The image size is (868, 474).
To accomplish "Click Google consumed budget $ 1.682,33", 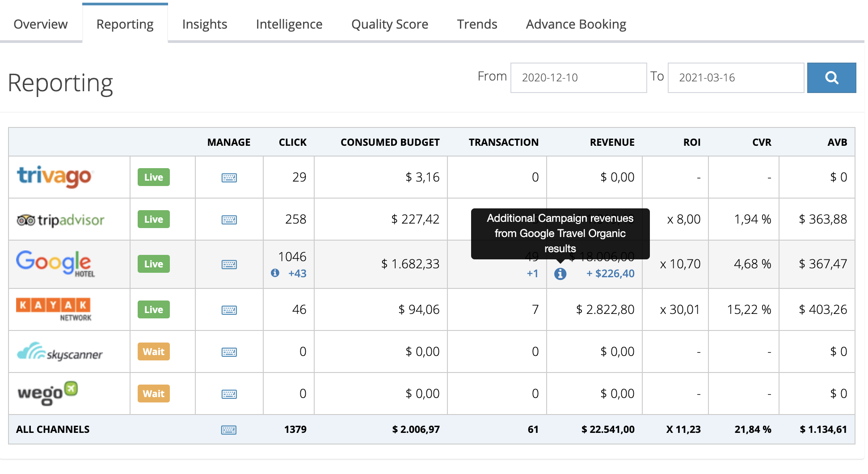I will pyautogui.click(x=410, y=264).
